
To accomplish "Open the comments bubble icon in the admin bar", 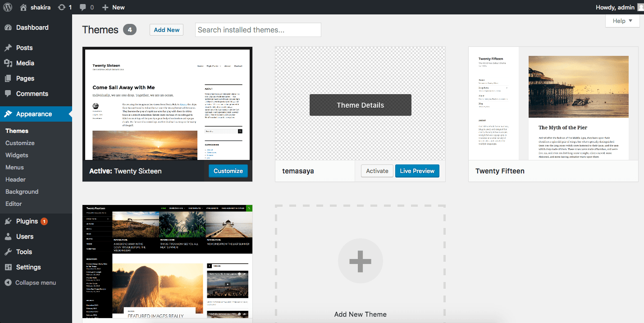I will point(83,7).
